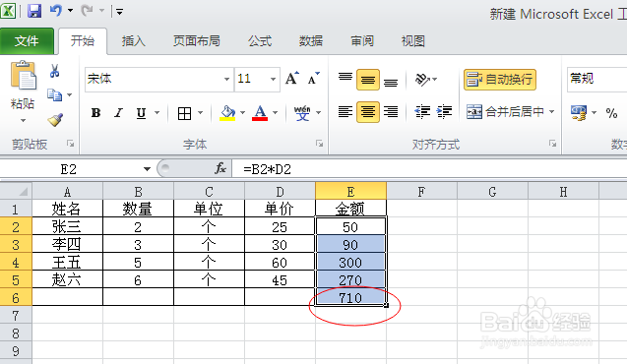The image size is (627, 364).
Task: Click the Name Box showing E2
Action: pos(68,169)
